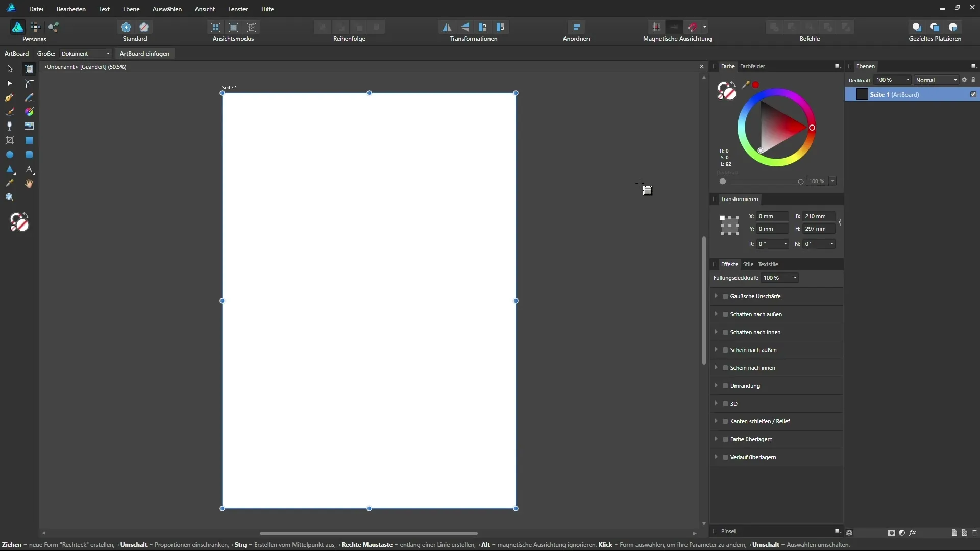The image size is (980, 551).
Task: Click the red recent color dot
Action: (x=756, y=85)
